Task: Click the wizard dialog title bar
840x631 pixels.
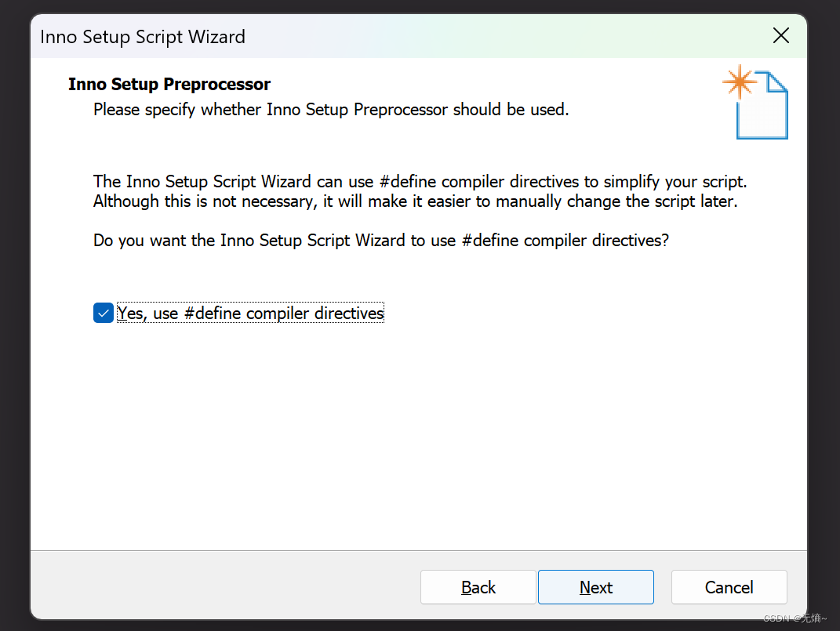Action: coord(392,36)
